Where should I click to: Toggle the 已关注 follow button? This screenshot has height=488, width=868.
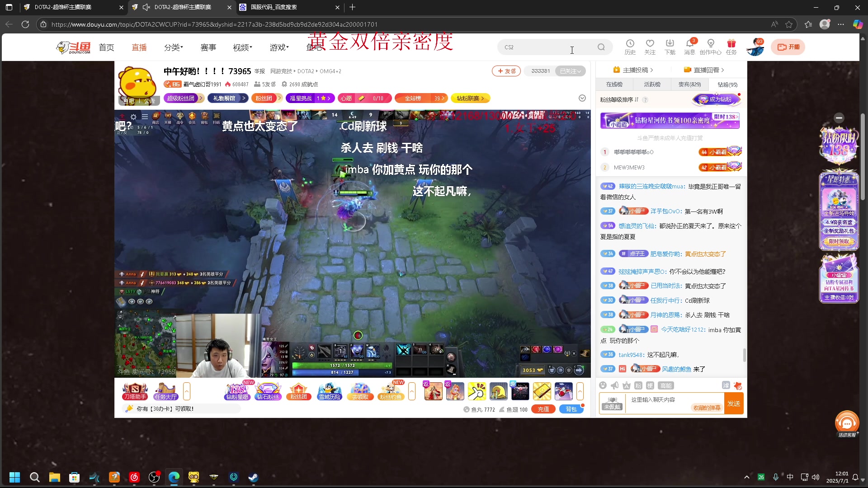coord(570,71)
